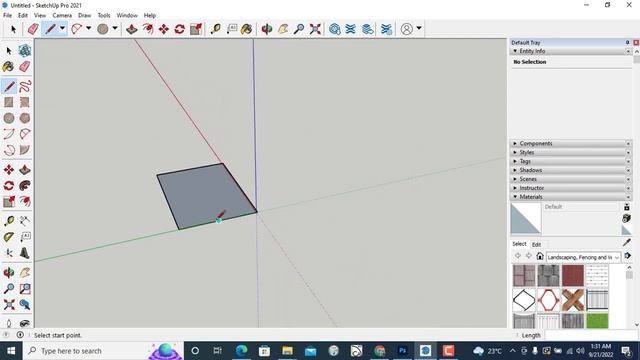Click the Length measurements input box

click(592, 335)
